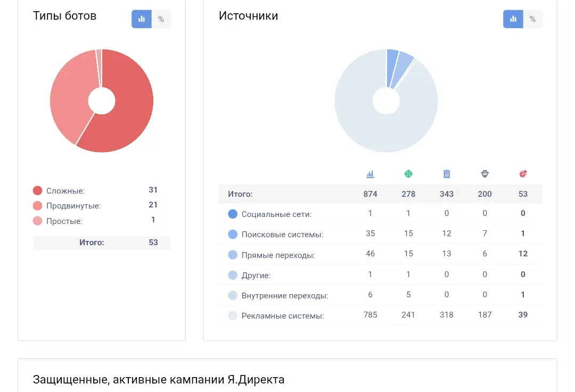Click the dark red Сложные pie segment

click(134, 106)
